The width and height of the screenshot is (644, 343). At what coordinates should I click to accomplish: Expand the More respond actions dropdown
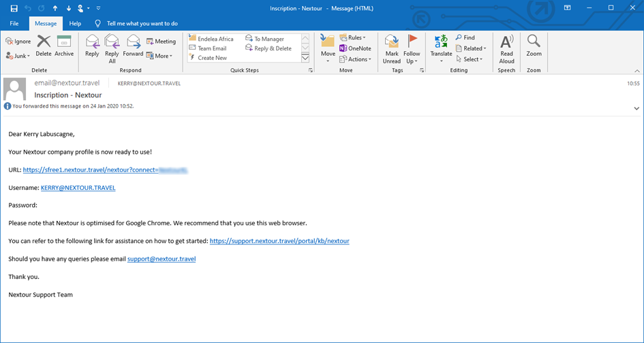coord(159,56)
